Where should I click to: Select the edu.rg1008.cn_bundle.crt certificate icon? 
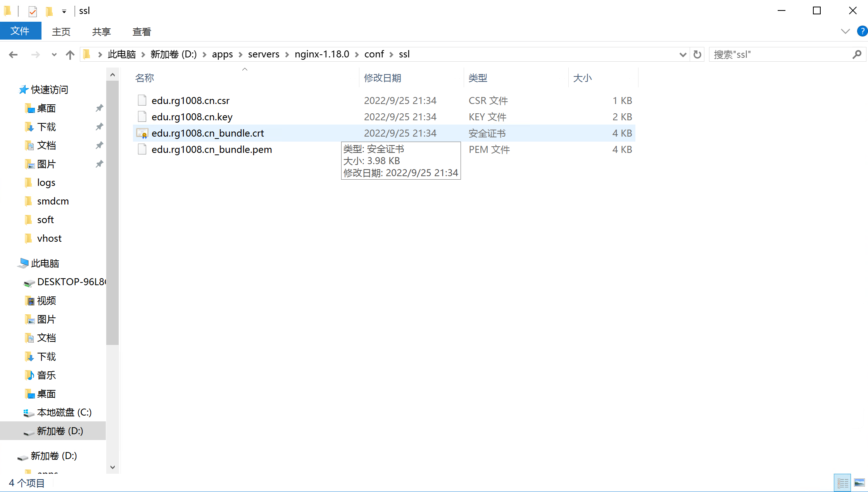pyautogui.click(x=142, y=133)
